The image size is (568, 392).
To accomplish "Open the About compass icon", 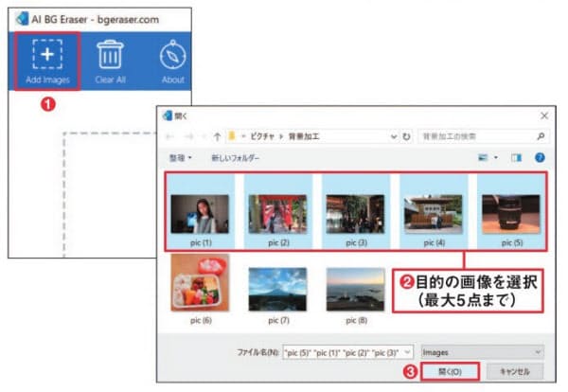I will 173,55.
